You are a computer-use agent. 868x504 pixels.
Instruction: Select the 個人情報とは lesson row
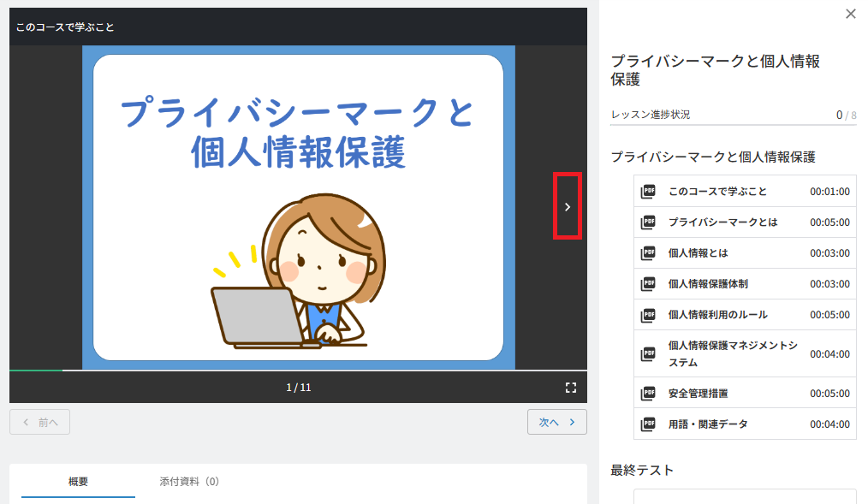pos(745,253)
